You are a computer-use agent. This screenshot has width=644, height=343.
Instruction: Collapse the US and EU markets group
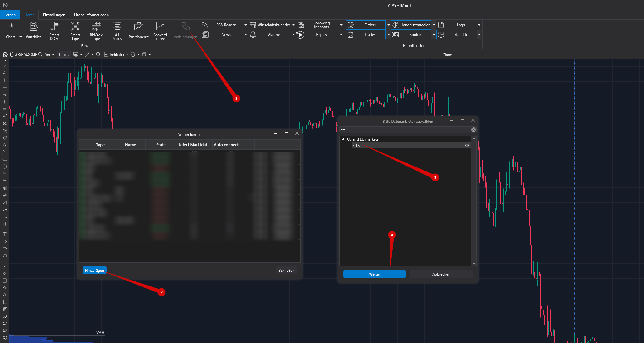tap(343, 139)
